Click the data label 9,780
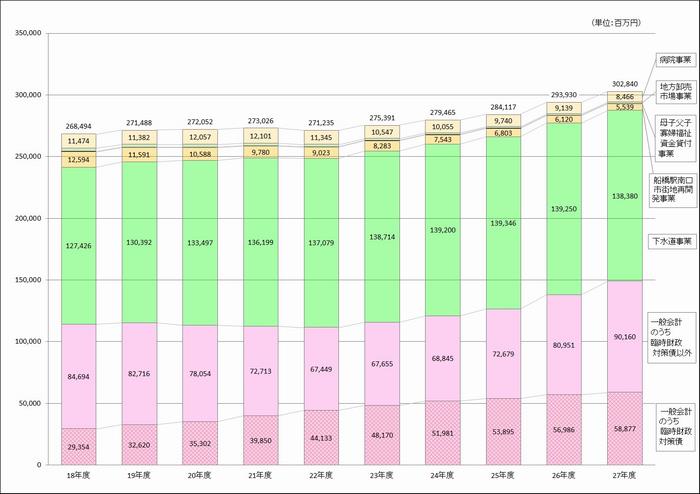 pyautogui.click(x=260, y=153)
